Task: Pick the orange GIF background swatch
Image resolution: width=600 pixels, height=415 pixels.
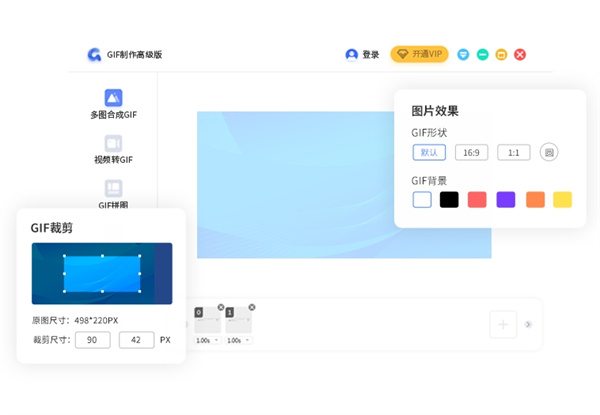Action: [x=535, y=200]
